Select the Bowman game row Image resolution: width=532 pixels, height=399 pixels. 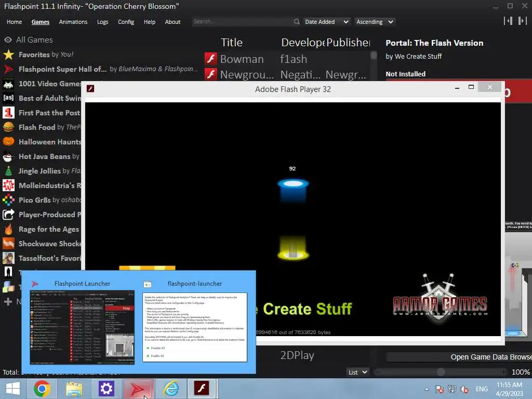[x=287, y=59]
